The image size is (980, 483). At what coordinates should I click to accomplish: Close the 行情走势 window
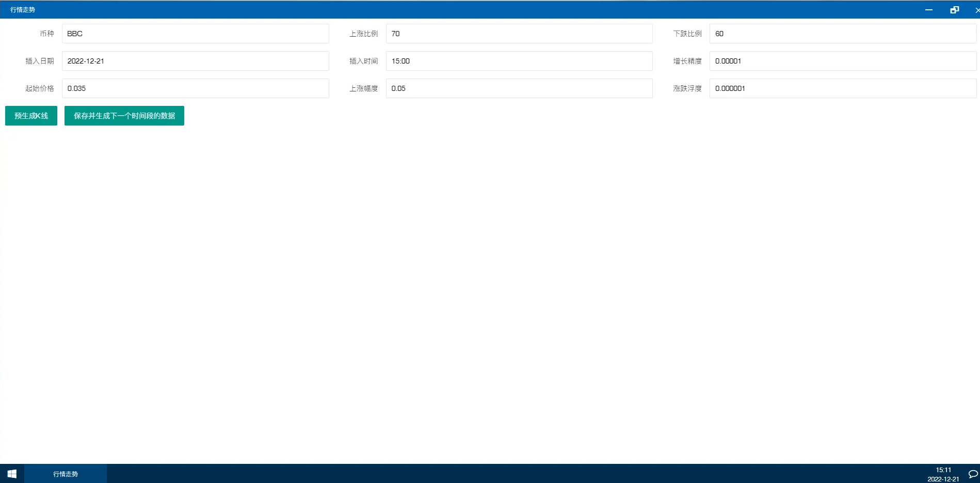[x=977, y=10]
